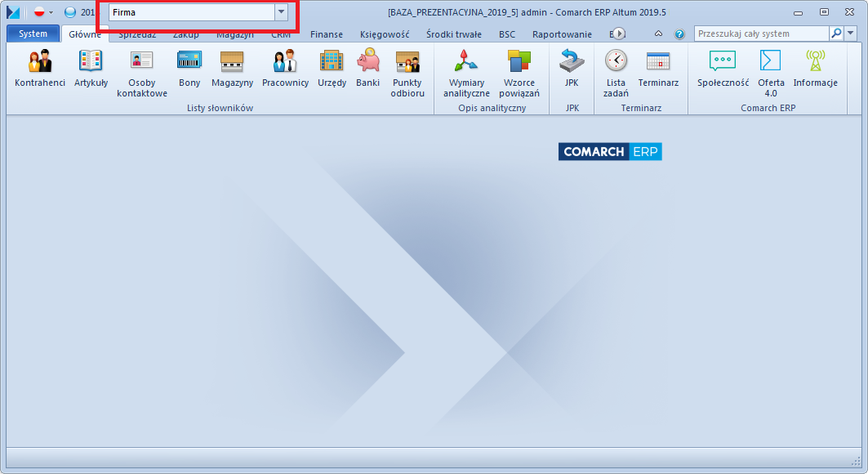Switch to the Raportowanie tab
This screenshot has width=868, height=474.
[x=562, y=34]
